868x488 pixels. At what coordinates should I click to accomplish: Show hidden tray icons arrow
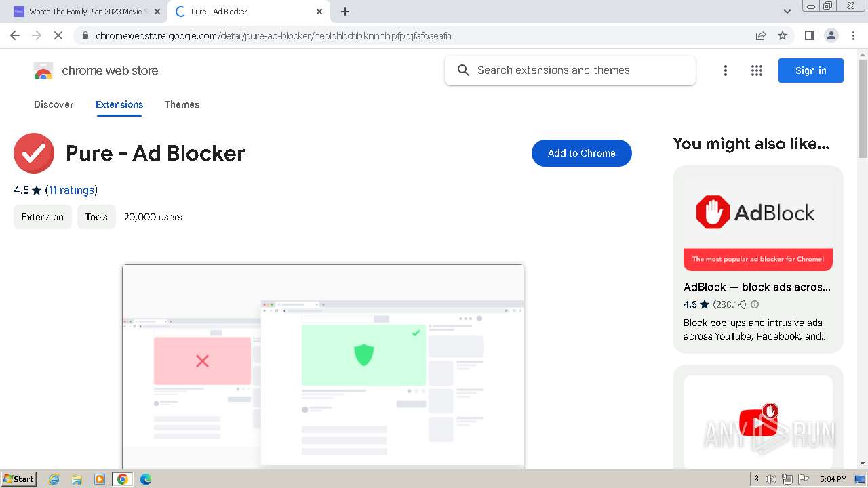tap(756, 479)
